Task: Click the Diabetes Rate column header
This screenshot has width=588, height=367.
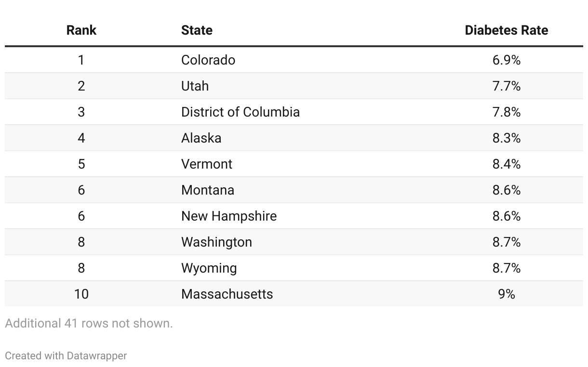Action: click(x=506, y=30)
